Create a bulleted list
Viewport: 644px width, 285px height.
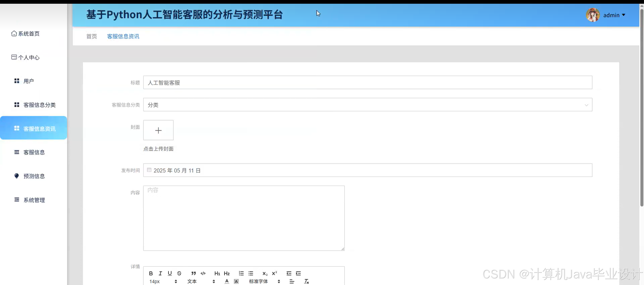pos(251,273)
